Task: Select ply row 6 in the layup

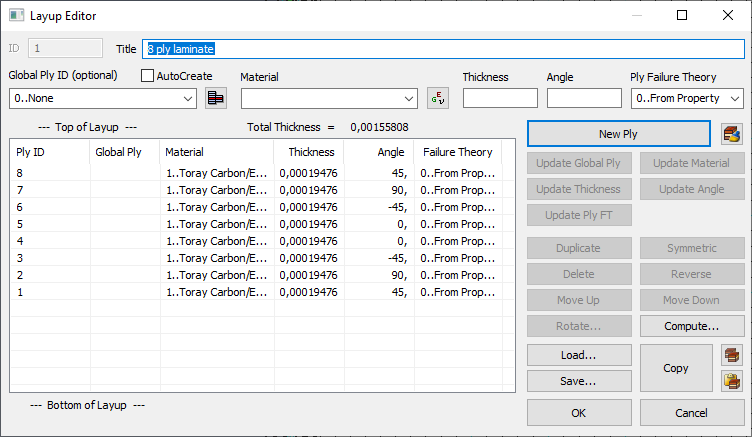Action: click(x=262, y=207)
